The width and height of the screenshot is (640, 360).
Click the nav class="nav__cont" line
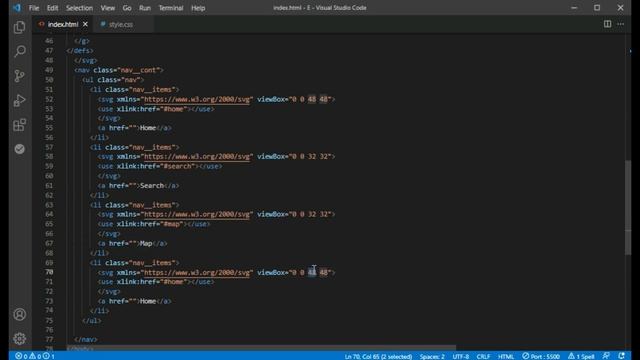point(119,70)
